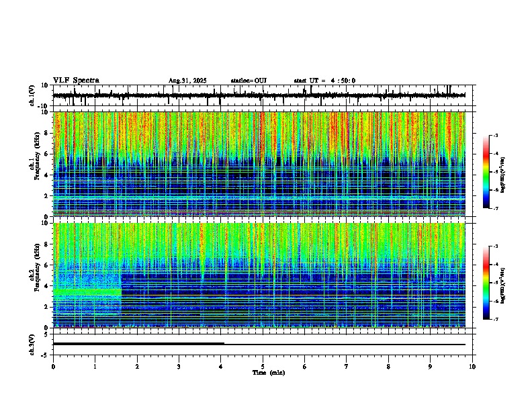
Task: Click the "2" tick on ch.2 frequency axis
Action: 46,307
